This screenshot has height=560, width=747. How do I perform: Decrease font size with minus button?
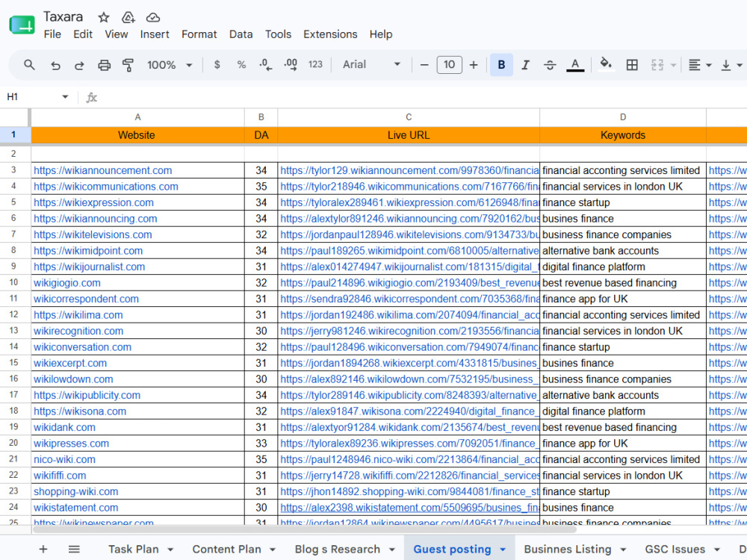pyautogui.click(x=424, y=65)
